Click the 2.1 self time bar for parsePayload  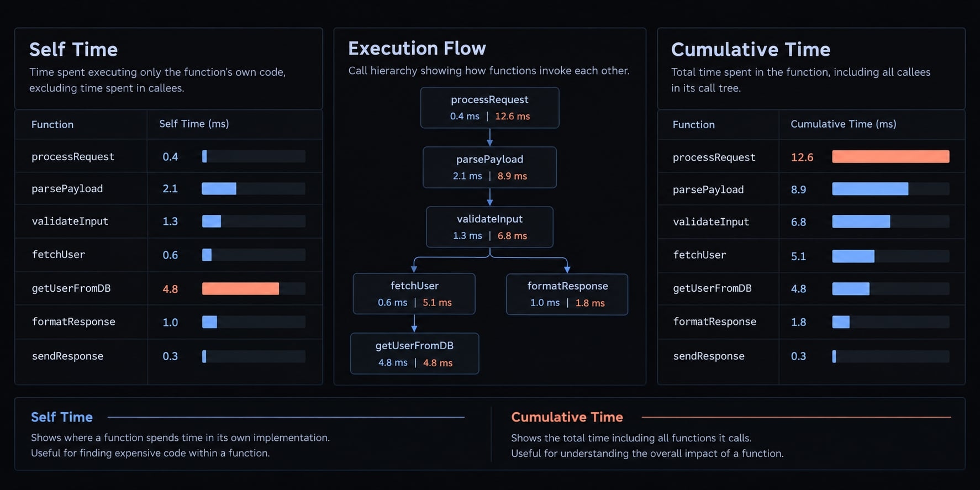(219, 188)
